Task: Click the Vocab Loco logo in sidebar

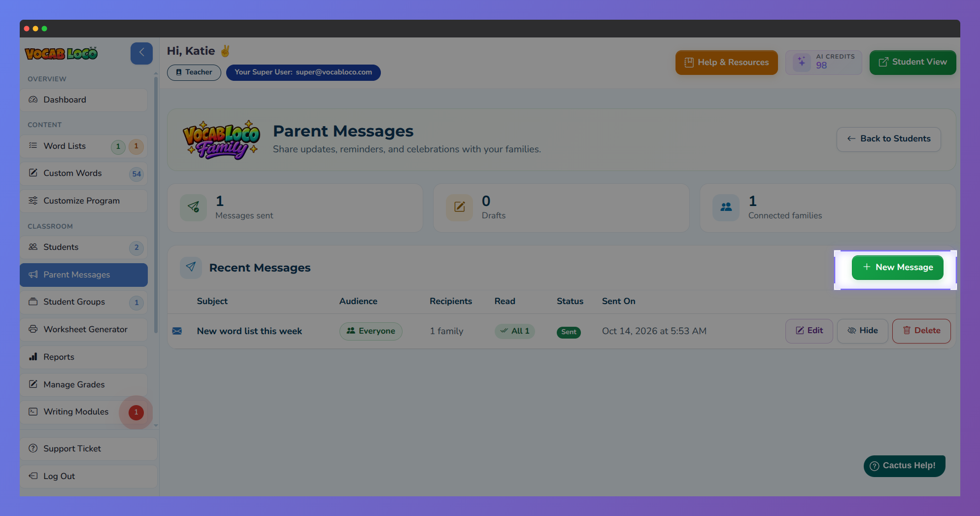Action: (61, 53)
